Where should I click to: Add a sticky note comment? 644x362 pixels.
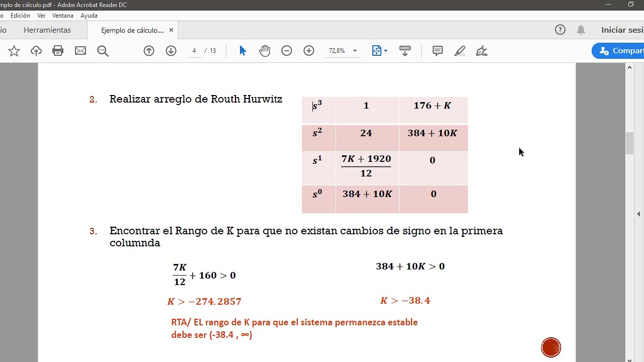[x=438, y=51]
